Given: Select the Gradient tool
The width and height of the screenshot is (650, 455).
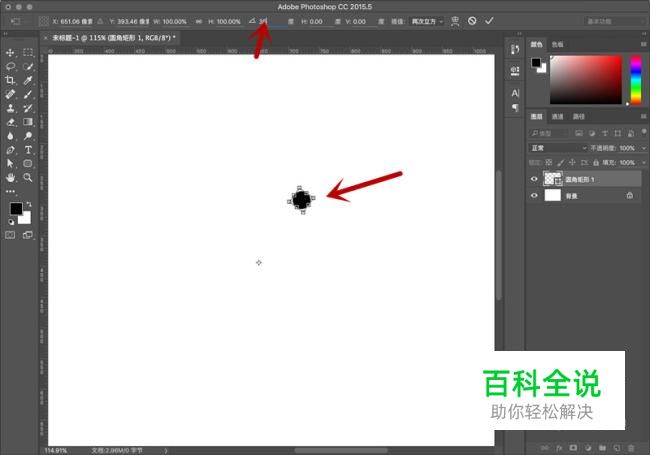Looking at the screenshot, I should tap(28, 122).
